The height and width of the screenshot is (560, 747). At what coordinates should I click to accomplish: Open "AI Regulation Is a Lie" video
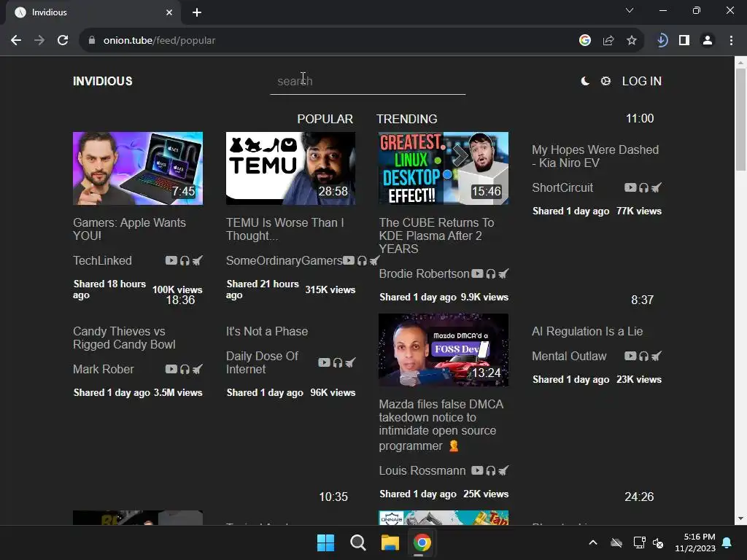coord(587,332)
